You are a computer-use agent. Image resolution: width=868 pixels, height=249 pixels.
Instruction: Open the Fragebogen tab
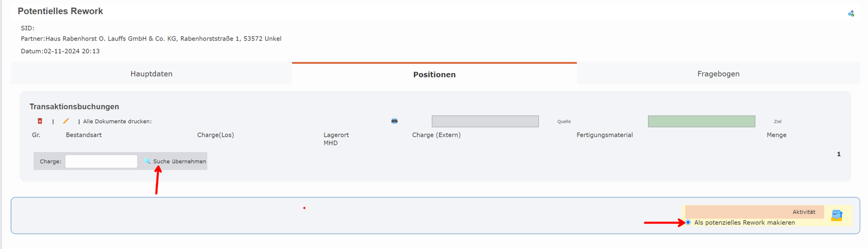[718, 74]
